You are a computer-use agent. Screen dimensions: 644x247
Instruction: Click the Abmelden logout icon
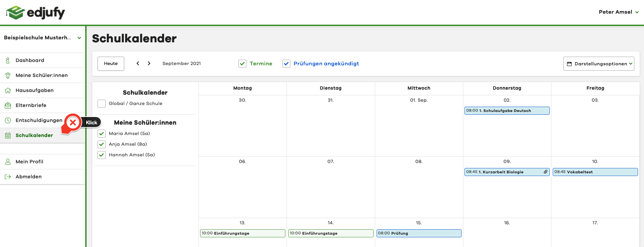8,177
